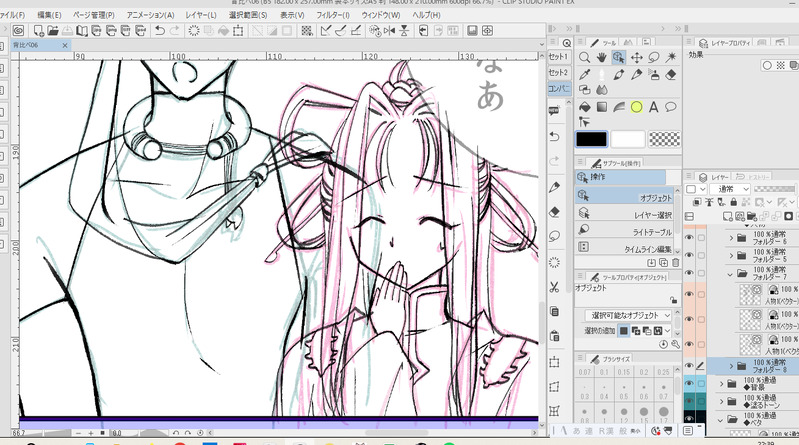Select the Blend droplets tool
The height and width of the screenshot is (445, 799).
602,90
